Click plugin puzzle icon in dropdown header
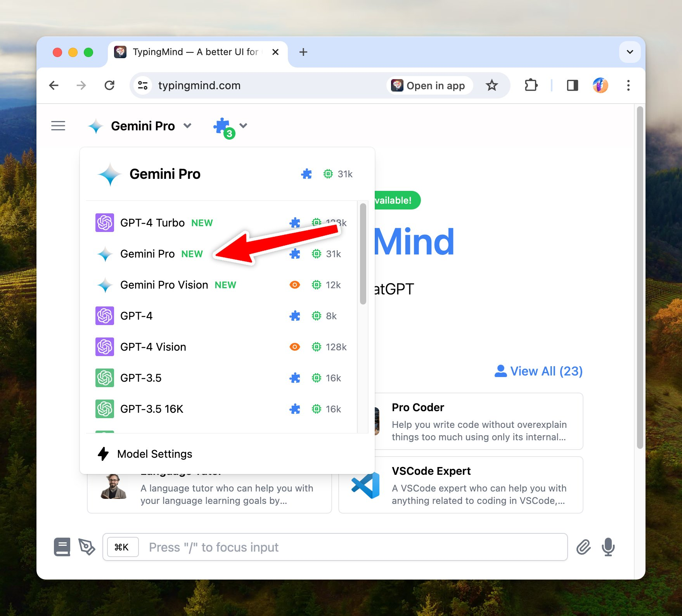682x616 pixels. (306, 174)
